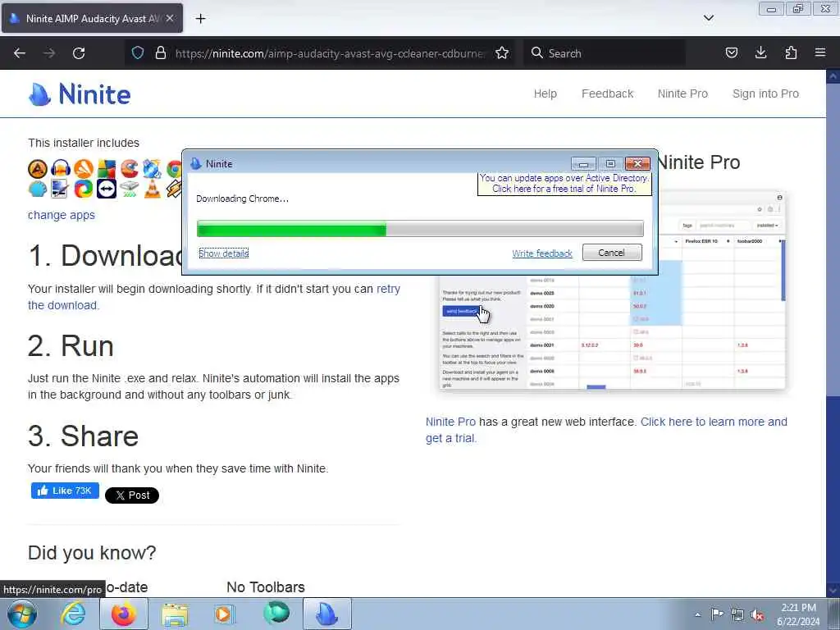Click the CDBurnerXP globe icon

152,169
